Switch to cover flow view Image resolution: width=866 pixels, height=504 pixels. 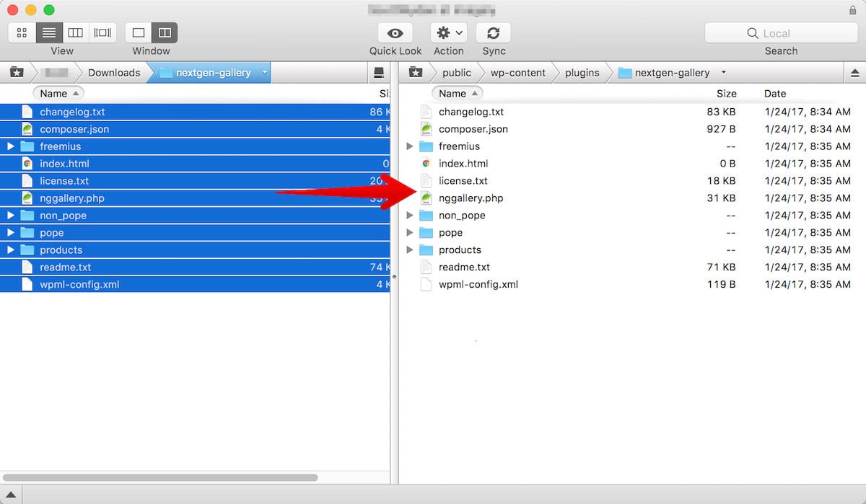pyautogui.click(x=102, y=32)
